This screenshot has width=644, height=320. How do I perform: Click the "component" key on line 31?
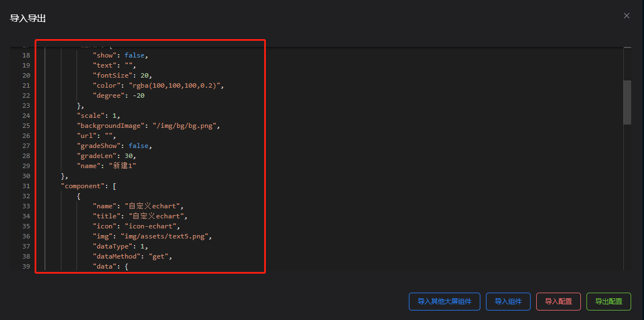pos(82,186)
